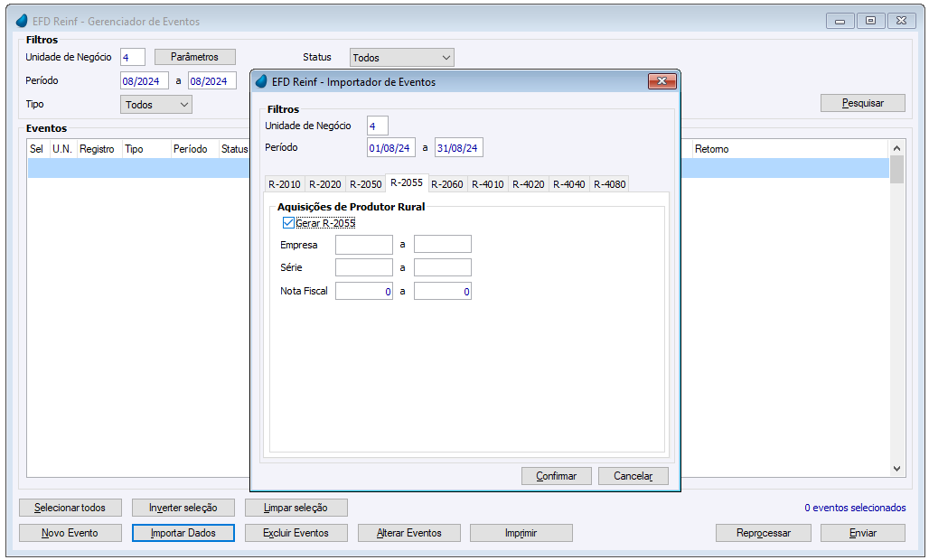Click the first Empresa input field
Viewport: 929px width, 560px height.
click(x=364, y=245)
